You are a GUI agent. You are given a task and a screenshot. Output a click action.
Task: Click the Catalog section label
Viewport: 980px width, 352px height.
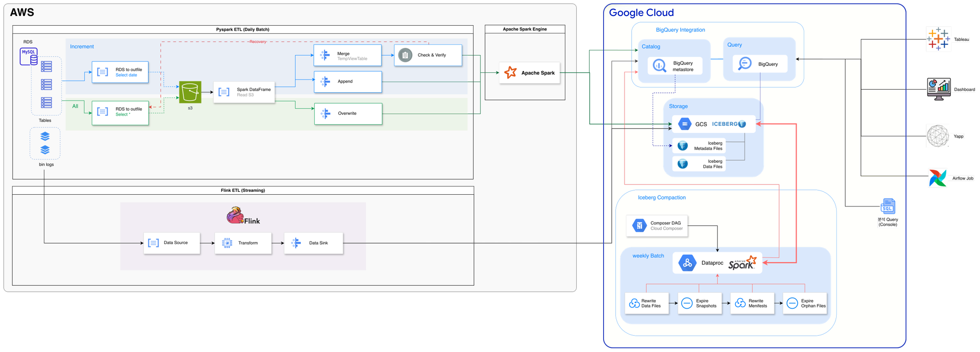click(651, 47)
